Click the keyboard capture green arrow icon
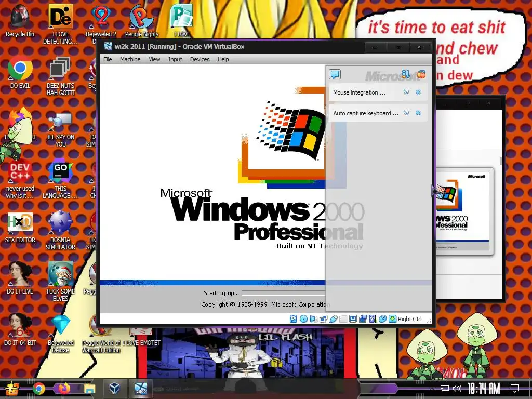The image size is (532, 399). 392,318
